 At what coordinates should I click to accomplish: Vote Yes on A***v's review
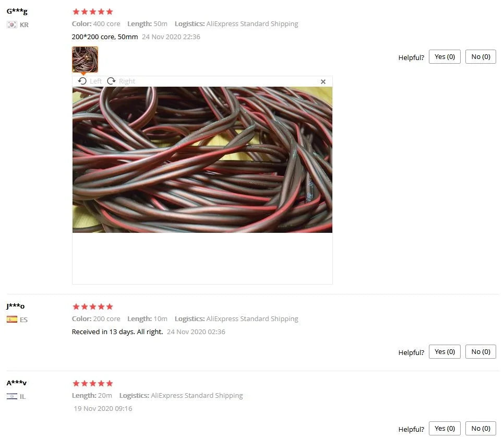coord(445,428)
